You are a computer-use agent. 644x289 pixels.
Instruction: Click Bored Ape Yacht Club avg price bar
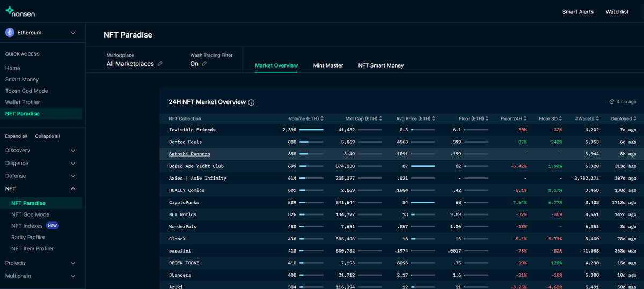[x=423, y=166]
